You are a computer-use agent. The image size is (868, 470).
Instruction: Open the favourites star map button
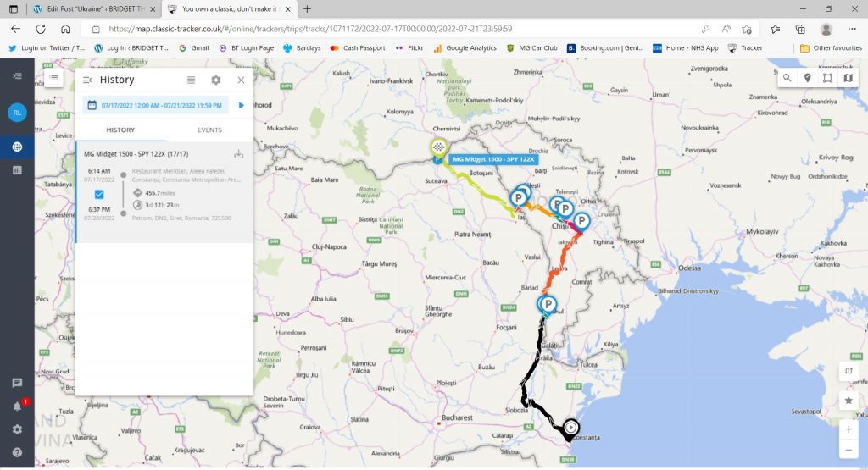[x=848, y=400]
